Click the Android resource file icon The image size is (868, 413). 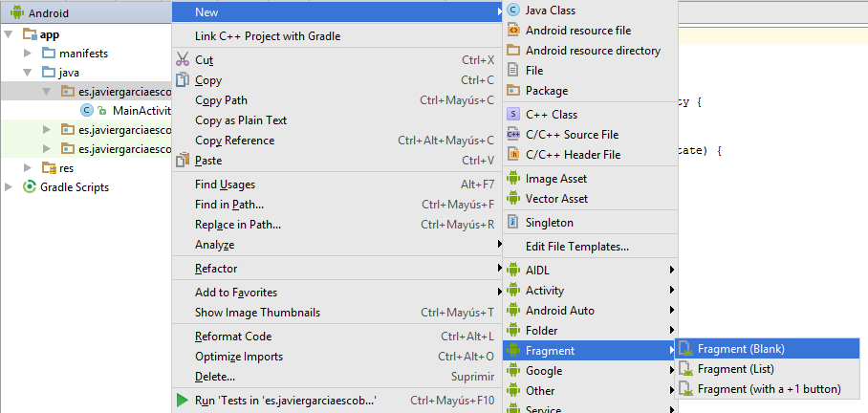(513, 31)
